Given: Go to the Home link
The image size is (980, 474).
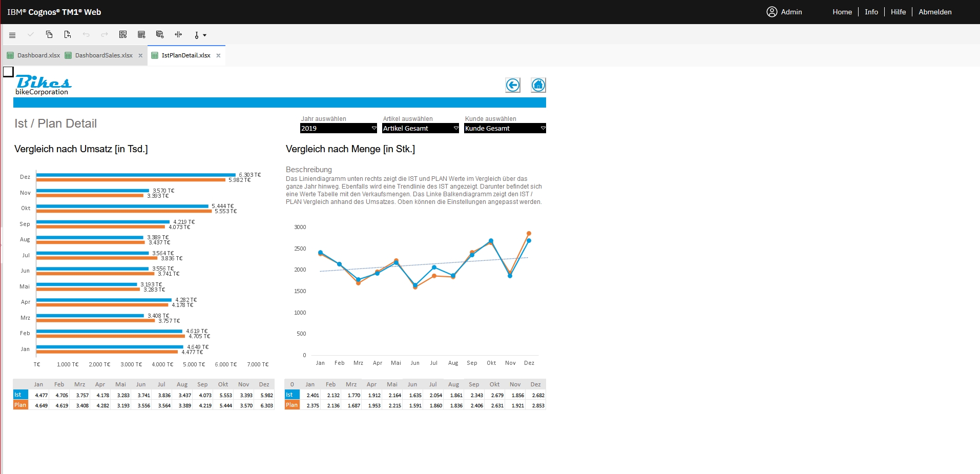Looking at the screenshot, I should click(x=842, y=12).
